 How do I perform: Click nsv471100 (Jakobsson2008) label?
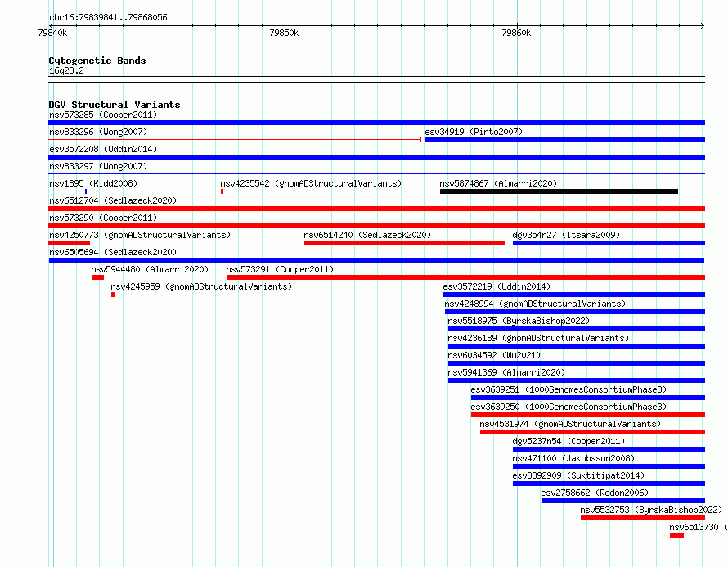573,458
